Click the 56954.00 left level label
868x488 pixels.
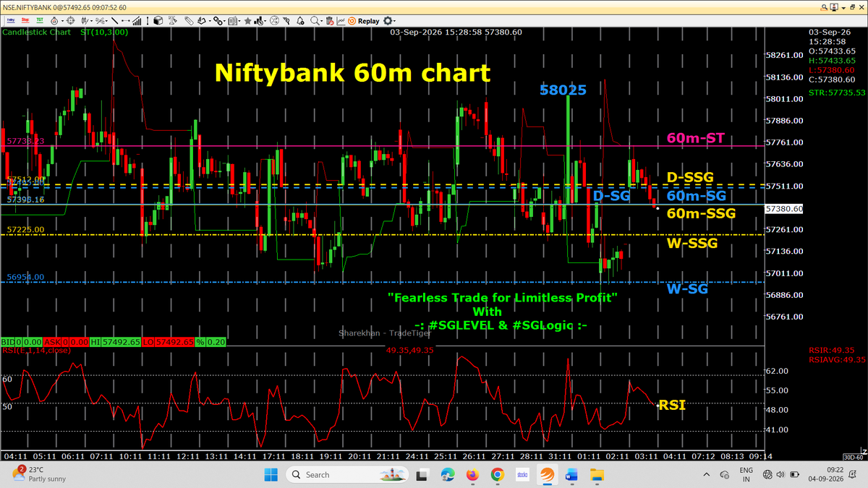coord(25,277)
